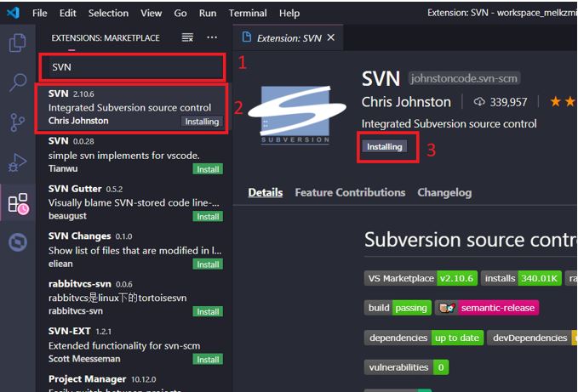Click Installing button in SVN list item
The image size is (578, 392).
pyautogui.click(x=202, y=122)
